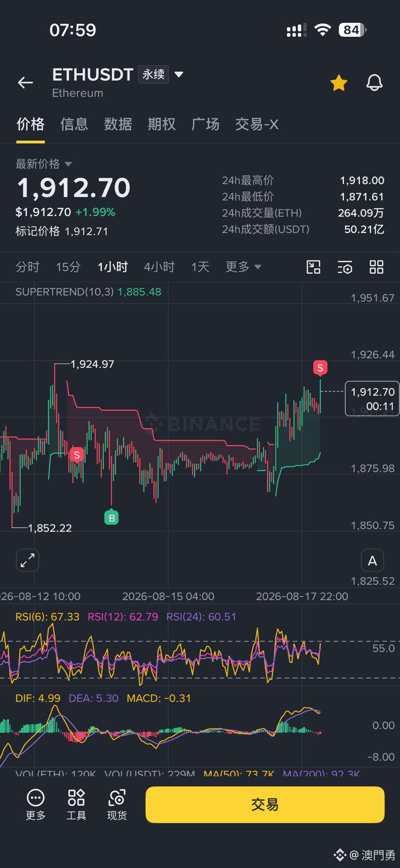Tap the top red S sell marker
The image size is (400, 868).
click(320, 368)
